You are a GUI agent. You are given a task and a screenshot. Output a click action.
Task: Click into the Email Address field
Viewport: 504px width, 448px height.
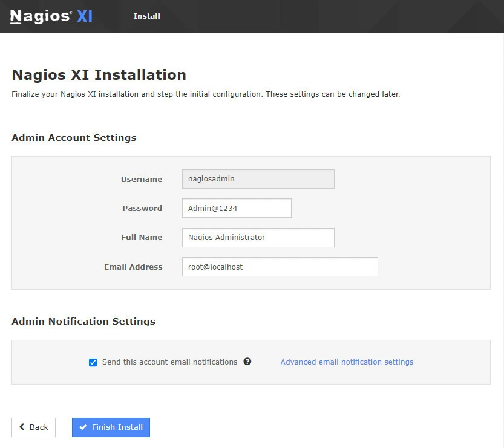[x=280, y=267]
